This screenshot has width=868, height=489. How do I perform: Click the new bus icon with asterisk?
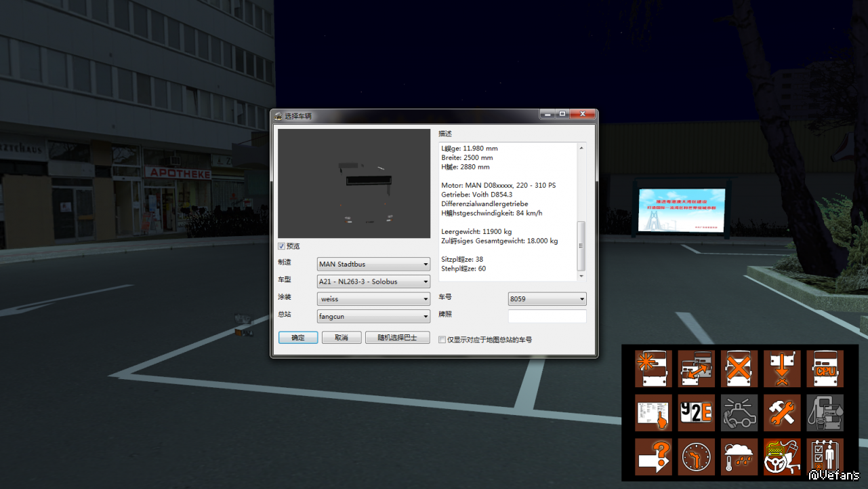pyautogui.click(x=653, y=369)
